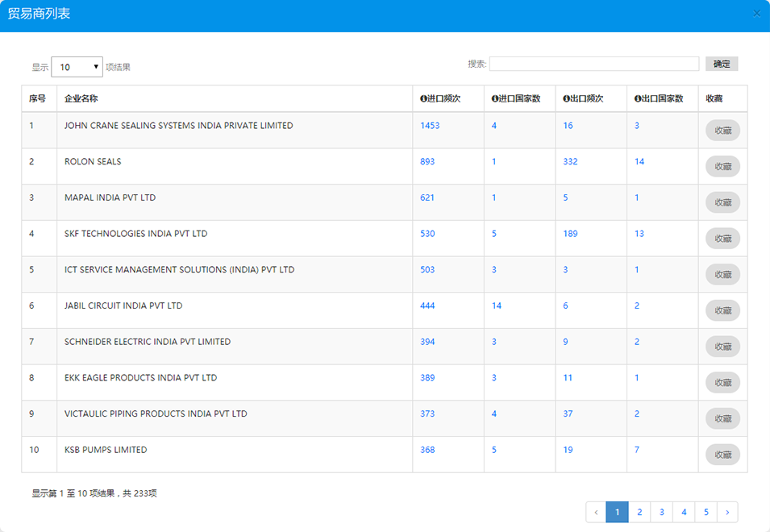Screen dimensions: 770x532
Task: Go to next page arrow in pagination
Action: tap(727, 512)
